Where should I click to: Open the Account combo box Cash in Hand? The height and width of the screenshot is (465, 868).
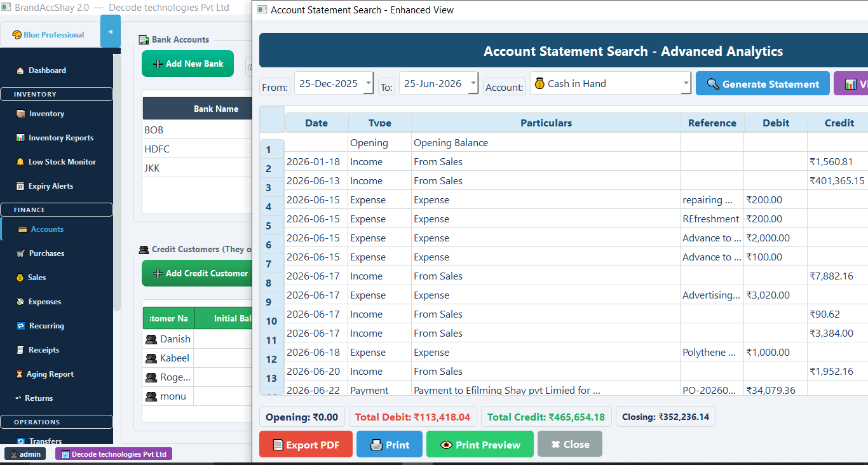point(611,83)
